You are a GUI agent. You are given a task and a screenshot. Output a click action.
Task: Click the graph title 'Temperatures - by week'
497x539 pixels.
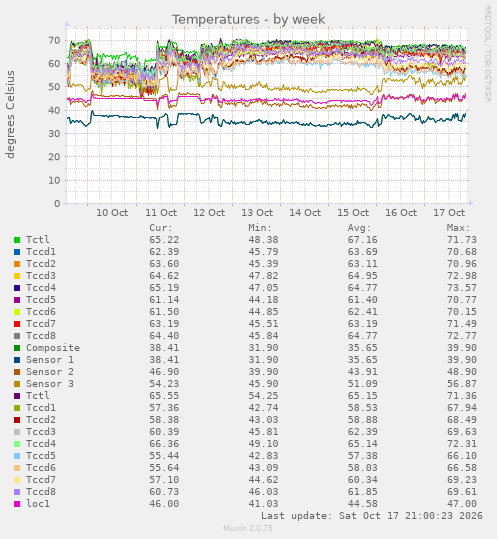pos(248,20)
